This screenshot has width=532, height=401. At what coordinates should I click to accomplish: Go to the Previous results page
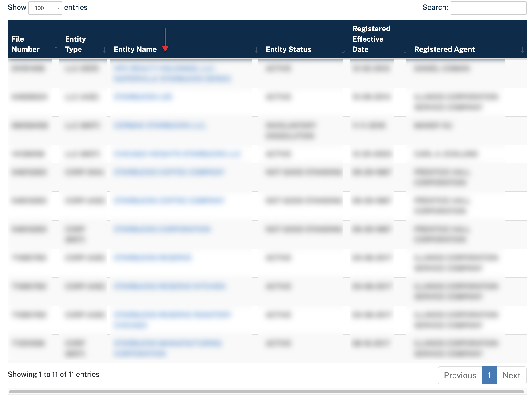[x=460, y=375]
